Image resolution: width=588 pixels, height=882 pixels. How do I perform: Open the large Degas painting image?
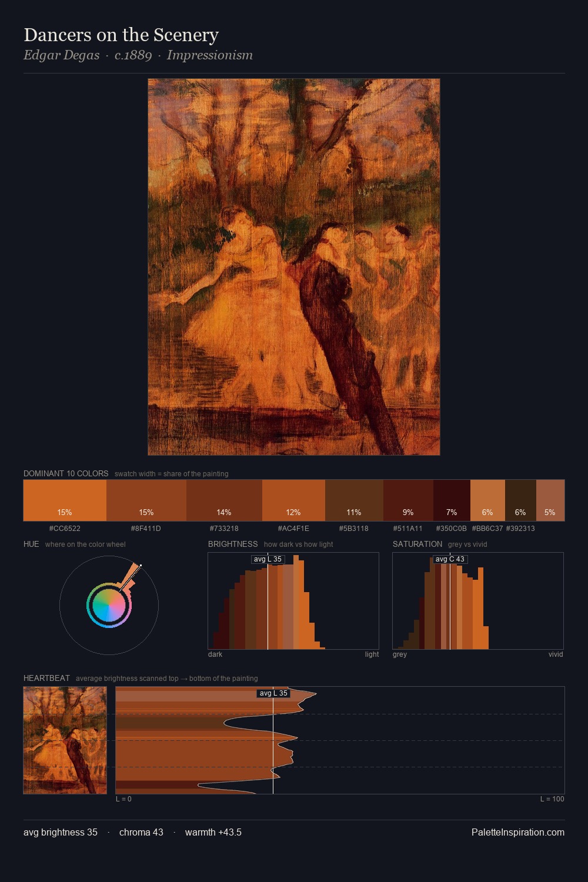pos(294,267)
